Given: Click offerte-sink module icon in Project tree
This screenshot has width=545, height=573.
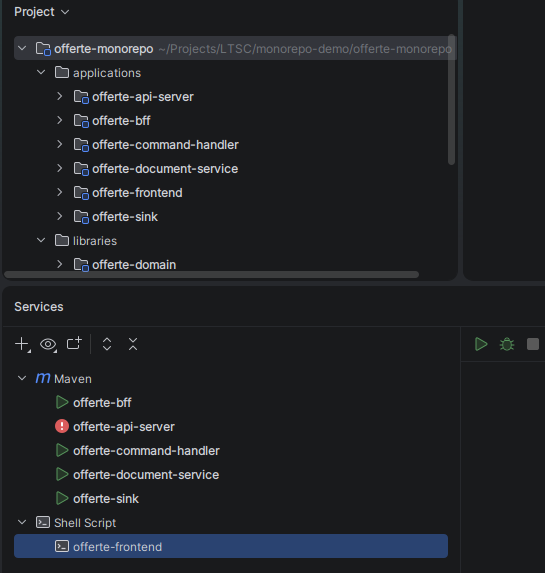Looking at the screenshot, I should tap(81, 217).
